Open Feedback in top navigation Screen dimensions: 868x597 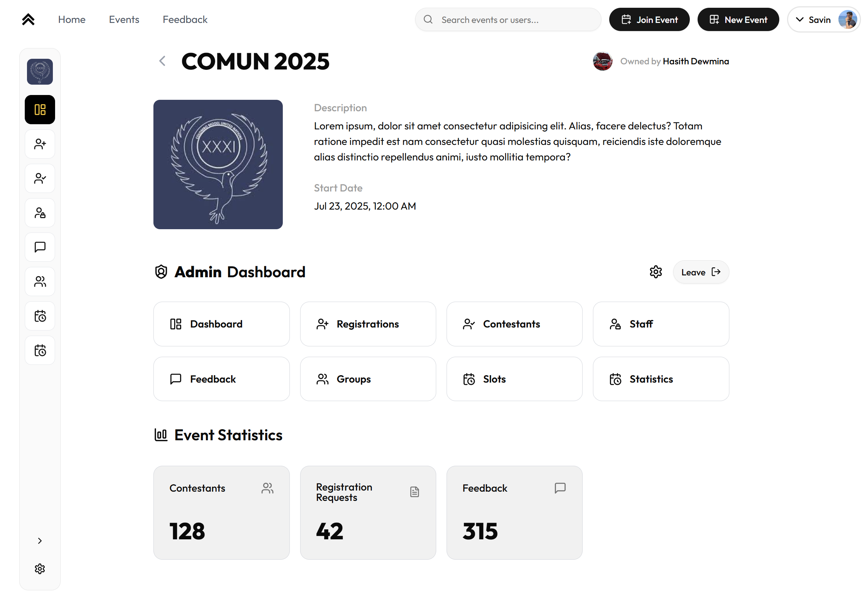[185, 20]
